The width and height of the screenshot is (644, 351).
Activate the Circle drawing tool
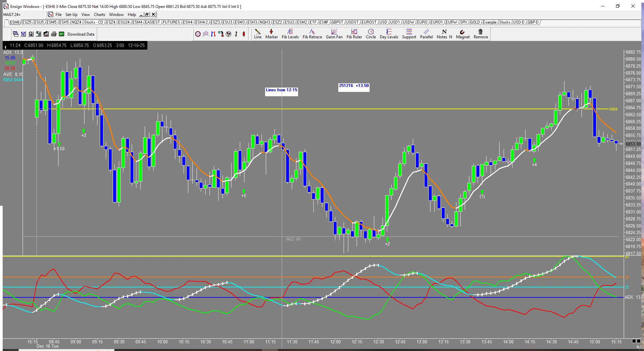pyautogui.click(x=371, y=34)
